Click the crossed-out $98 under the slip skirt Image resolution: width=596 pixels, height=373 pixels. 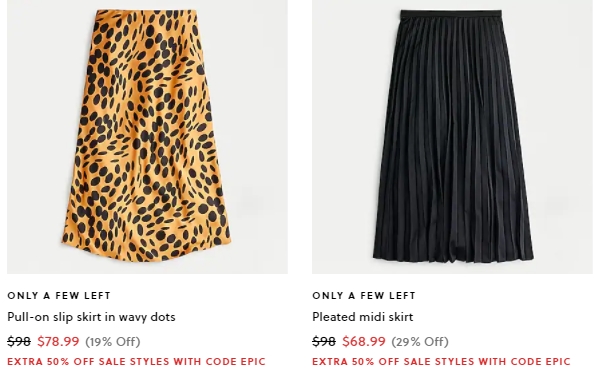pyautogui.click(x=19, y=341)
